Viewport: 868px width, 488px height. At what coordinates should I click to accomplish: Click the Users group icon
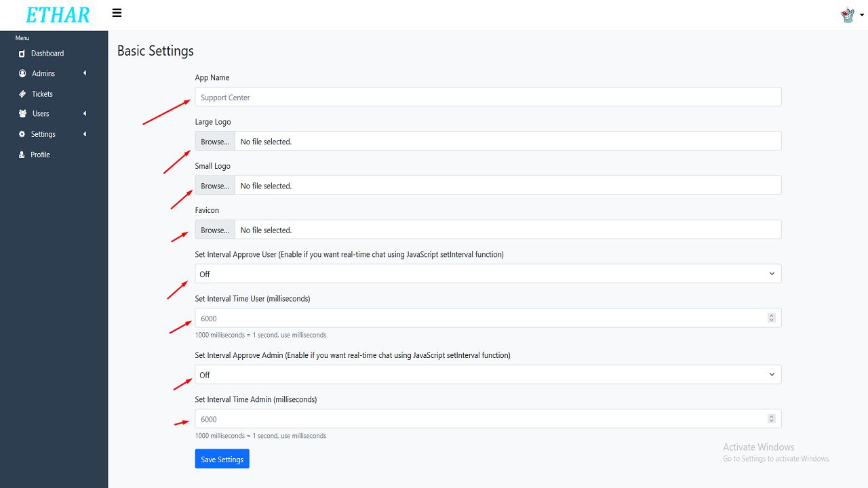[23, 114]
